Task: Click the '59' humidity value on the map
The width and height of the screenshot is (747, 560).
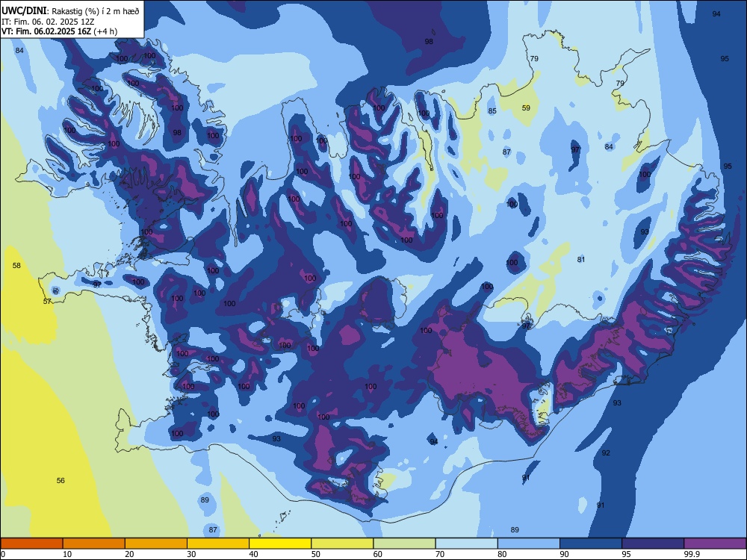Action: pyautogui.click(x=526, y=108)
